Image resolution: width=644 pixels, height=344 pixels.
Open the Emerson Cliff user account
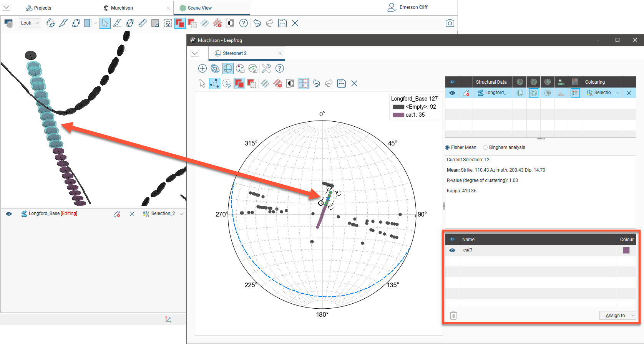[x=407, y=7]
